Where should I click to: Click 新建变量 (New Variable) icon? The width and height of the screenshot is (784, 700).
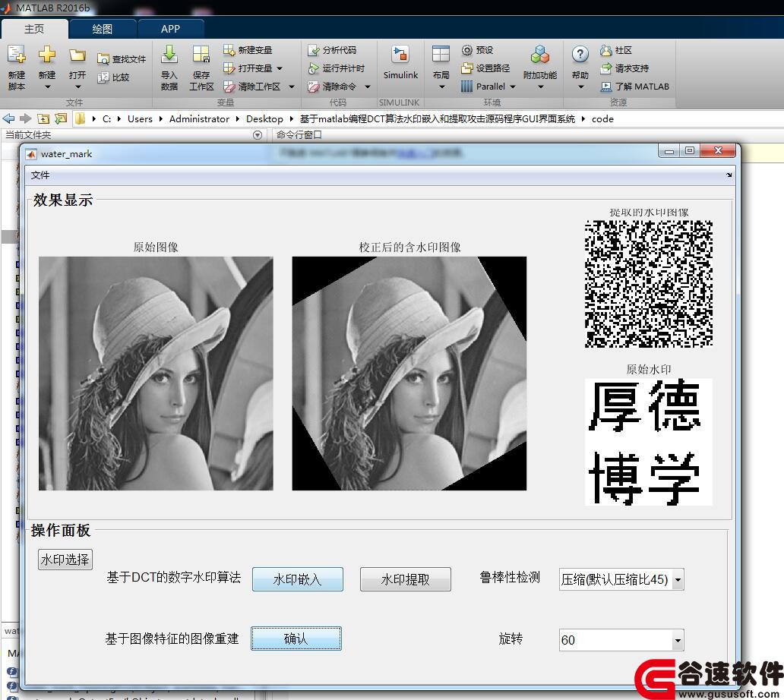(x=229, y=50)
